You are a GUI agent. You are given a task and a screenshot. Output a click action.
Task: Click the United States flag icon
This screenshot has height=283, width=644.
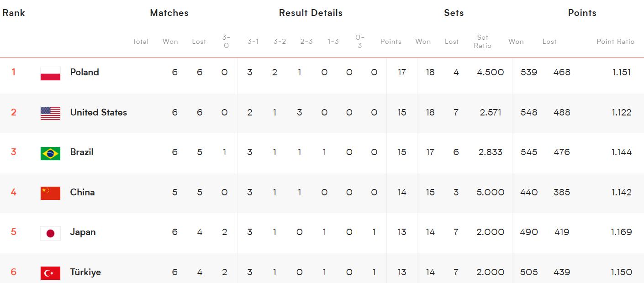50,113
